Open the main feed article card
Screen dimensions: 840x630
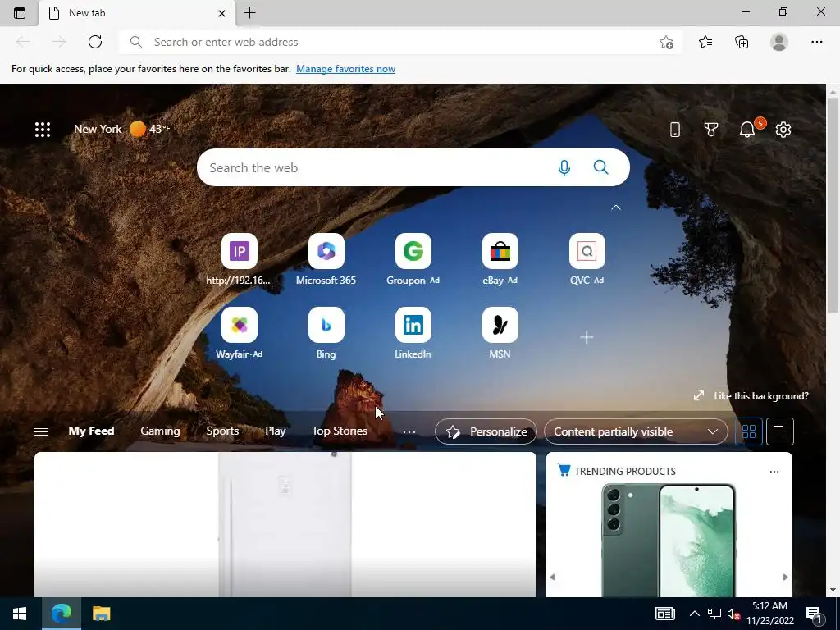pyautogui.click(x=285, y=524)
